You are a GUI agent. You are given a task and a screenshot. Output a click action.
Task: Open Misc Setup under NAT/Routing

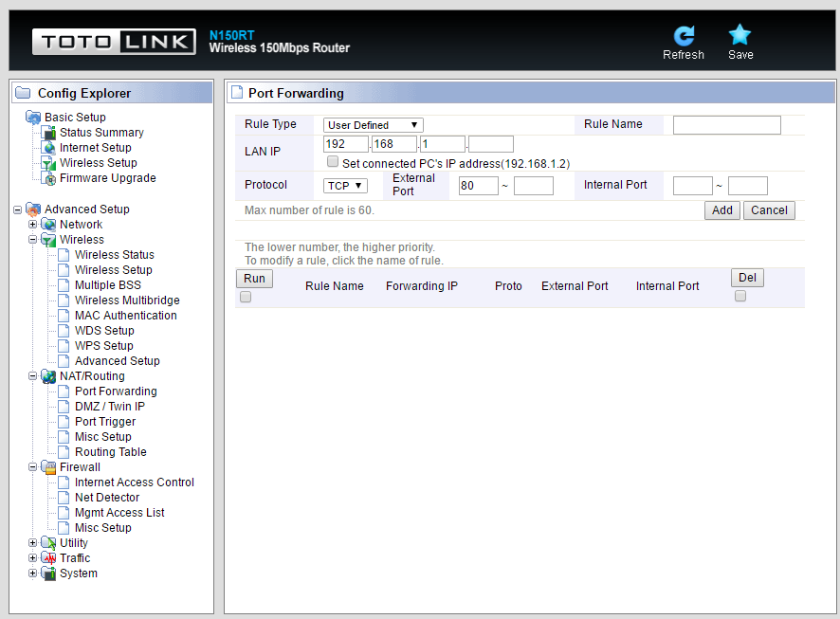(102, 437)
